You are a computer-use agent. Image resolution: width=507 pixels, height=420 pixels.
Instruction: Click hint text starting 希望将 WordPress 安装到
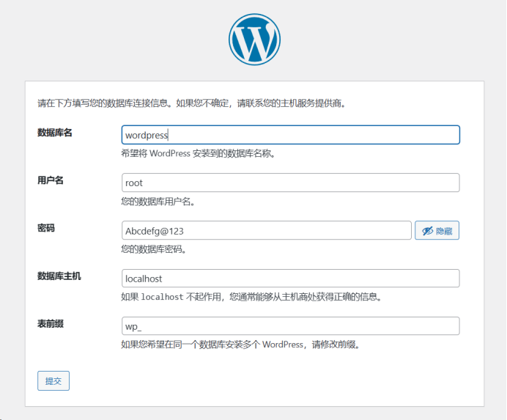[199, 153]
